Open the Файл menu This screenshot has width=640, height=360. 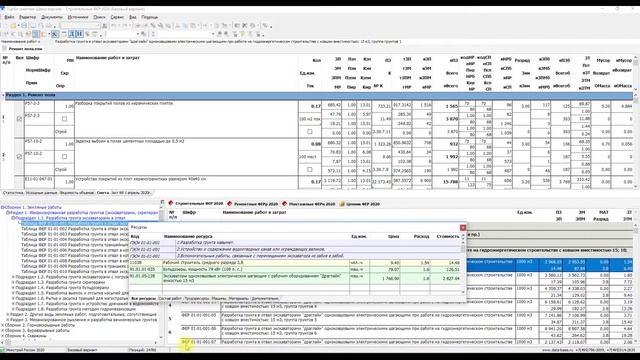point(9,17)
